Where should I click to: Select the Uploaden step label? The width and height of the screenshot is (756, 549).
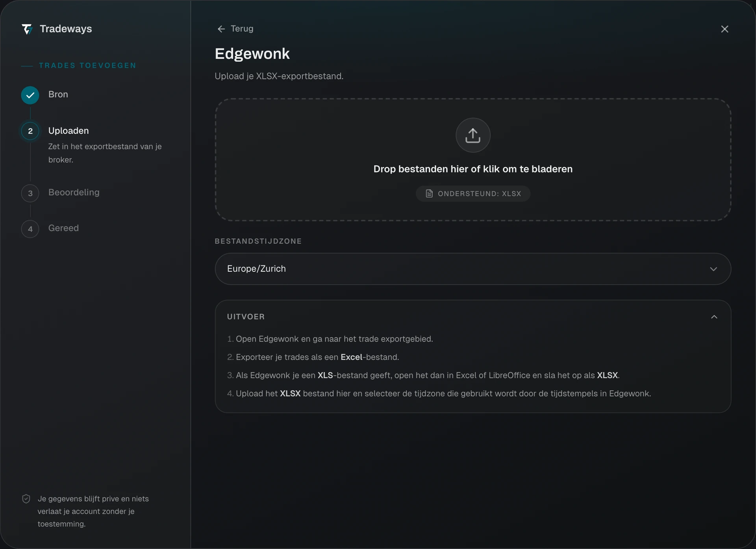click(69, 131)
